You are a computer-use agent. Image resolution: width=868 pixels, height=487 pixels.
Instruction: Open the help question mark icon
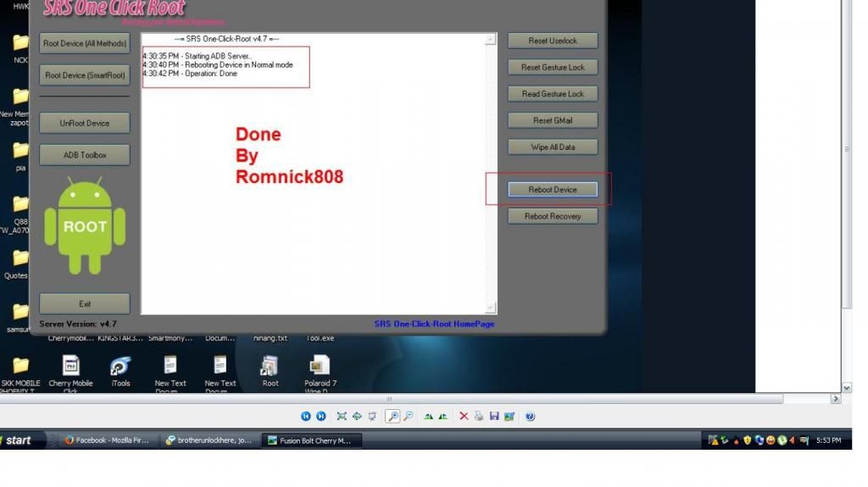[x=530, y=416]
